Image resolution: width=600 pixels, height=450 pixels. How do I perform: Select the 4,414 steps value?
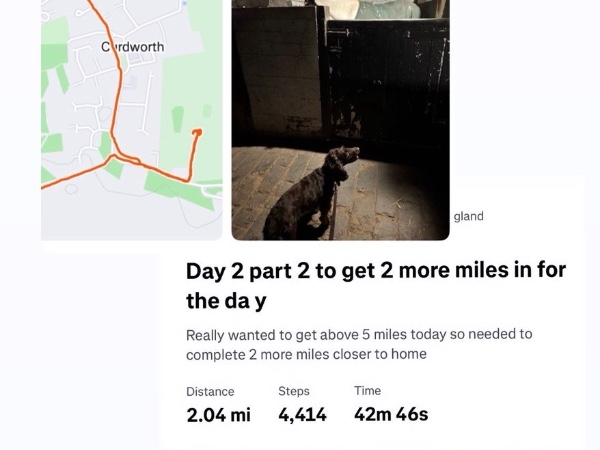[x=302, y=415]
